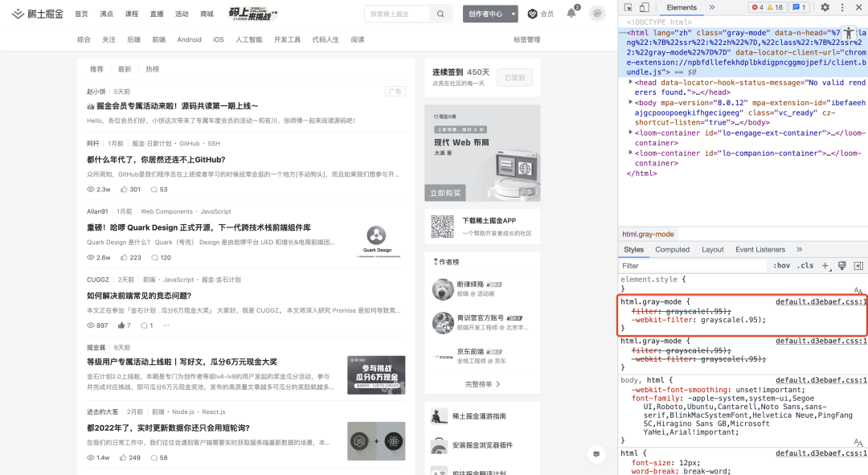Switch to the Layout tab
This screenshot has width=868, height=475.
pos(712,250)
